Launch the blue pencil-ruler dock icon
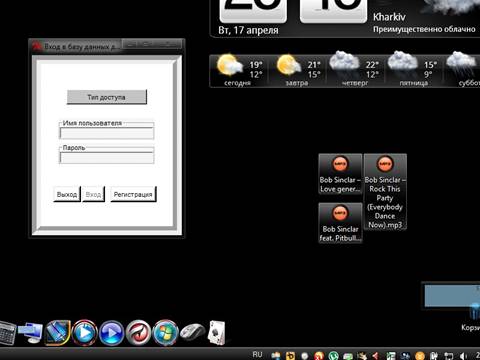The height and width of the screenshot is (360, 480). [x=58, y=332]
